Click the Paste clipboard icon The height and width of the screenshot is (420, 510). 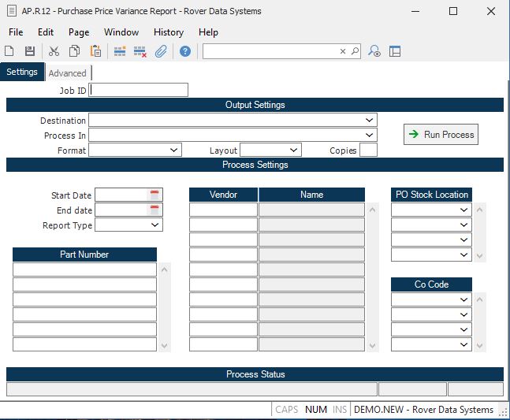click(x=95, y=51)
